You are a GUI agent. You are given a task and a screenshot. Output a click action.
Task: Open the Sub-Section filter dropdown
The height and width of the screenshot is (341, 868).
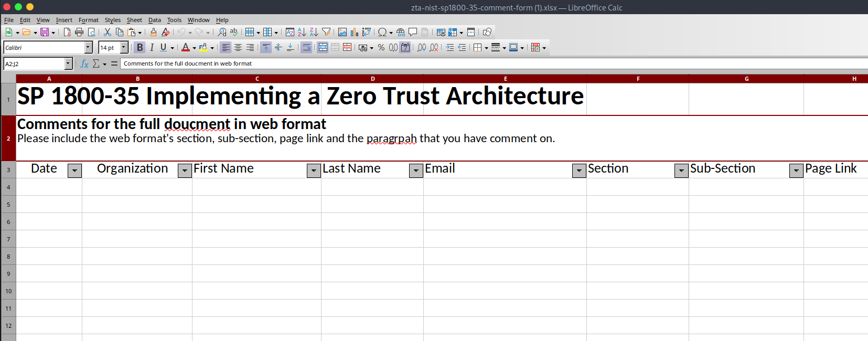(797, 171)
